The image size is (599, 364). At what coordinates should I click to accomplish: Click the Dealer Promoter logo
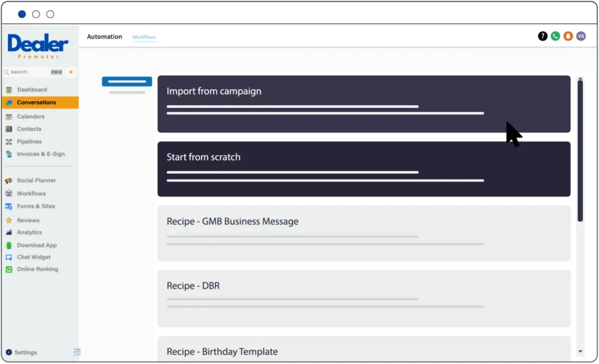tap(38, 46)
